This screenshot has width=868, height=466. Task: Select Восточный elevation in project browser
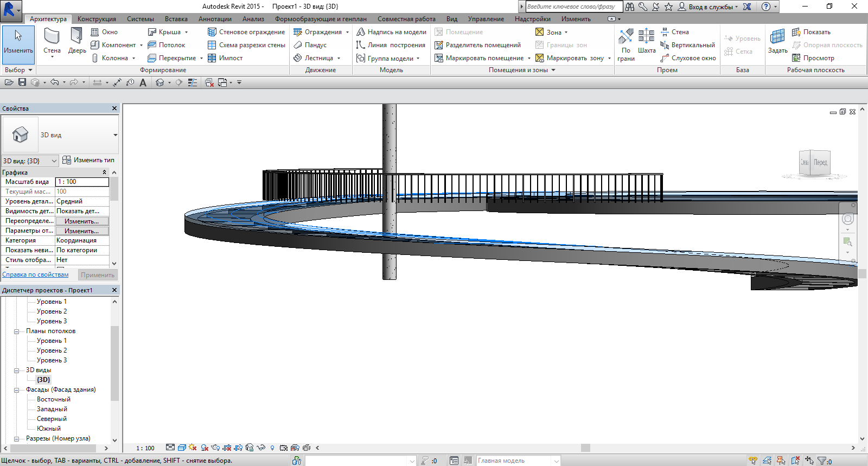click(x=53, y=399)
